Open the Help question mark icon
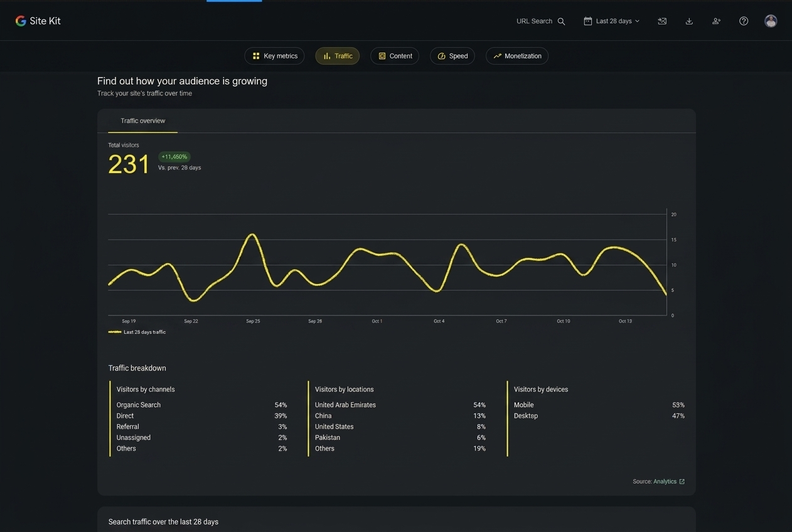Screen dimensions: 792x532 point(744,21)
